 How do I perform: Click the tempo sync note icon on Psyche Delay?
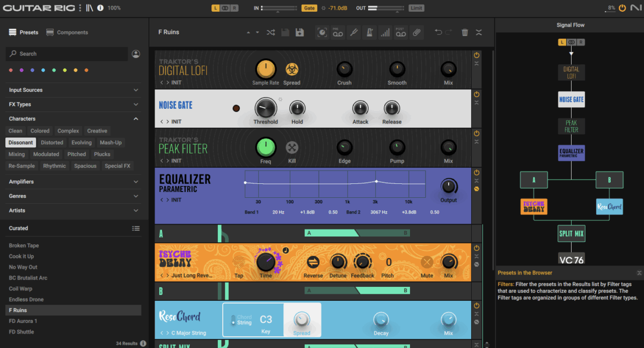click(286, 250)
